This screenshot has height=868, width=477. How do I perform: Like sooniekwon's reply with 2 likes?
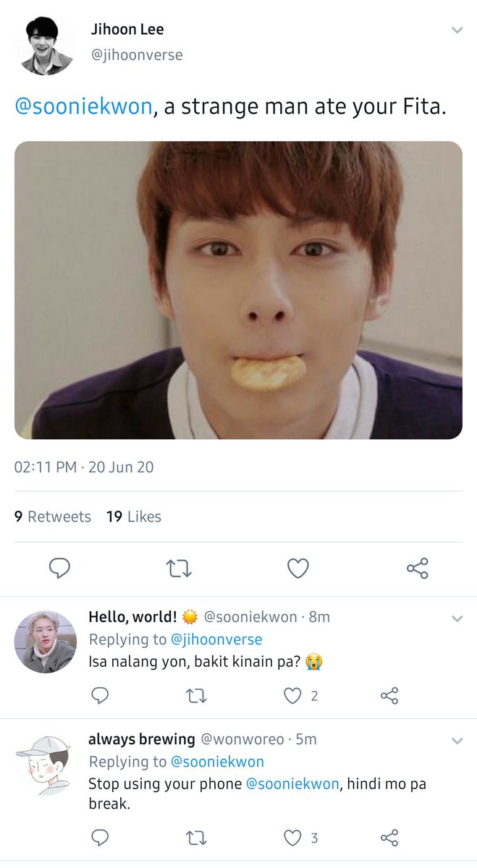point(292,696)
